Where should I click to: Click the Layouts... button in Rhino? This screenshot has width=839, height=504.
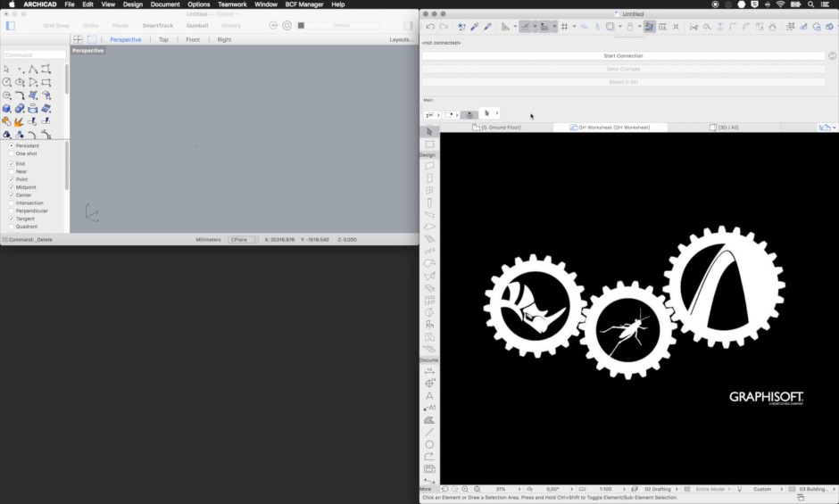coord(402,39)
